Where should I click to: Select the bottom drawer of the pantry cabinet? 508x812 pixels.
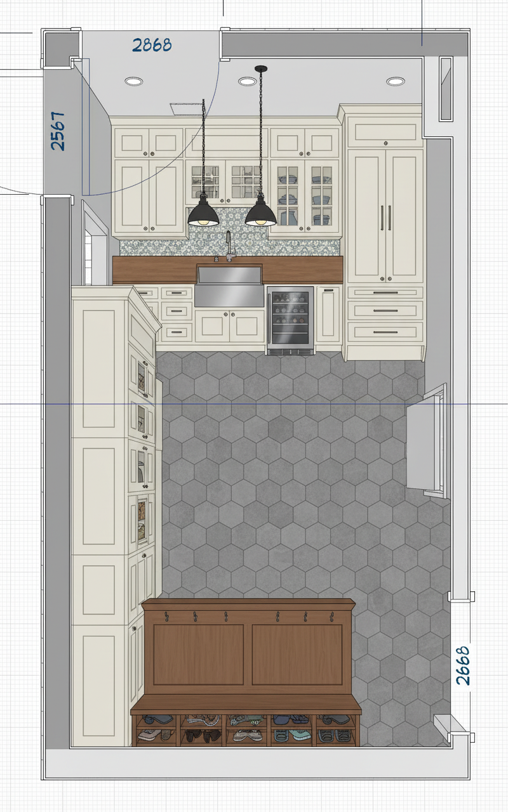pos(385,332)
